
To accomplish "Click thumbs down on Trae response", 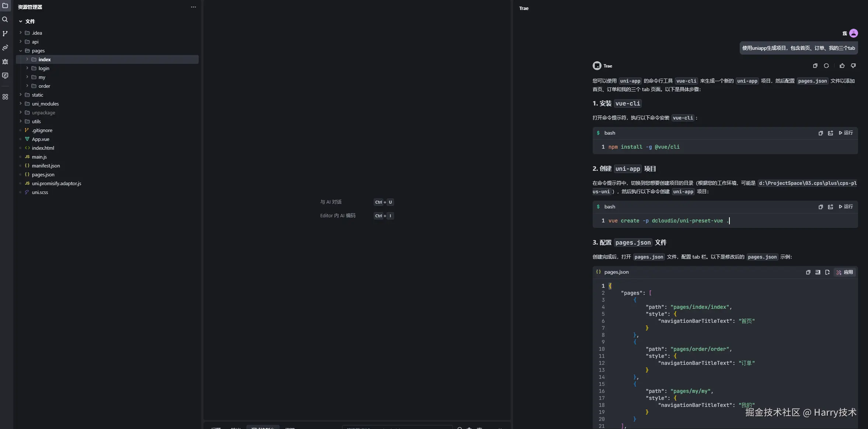I will pos(853,66).
